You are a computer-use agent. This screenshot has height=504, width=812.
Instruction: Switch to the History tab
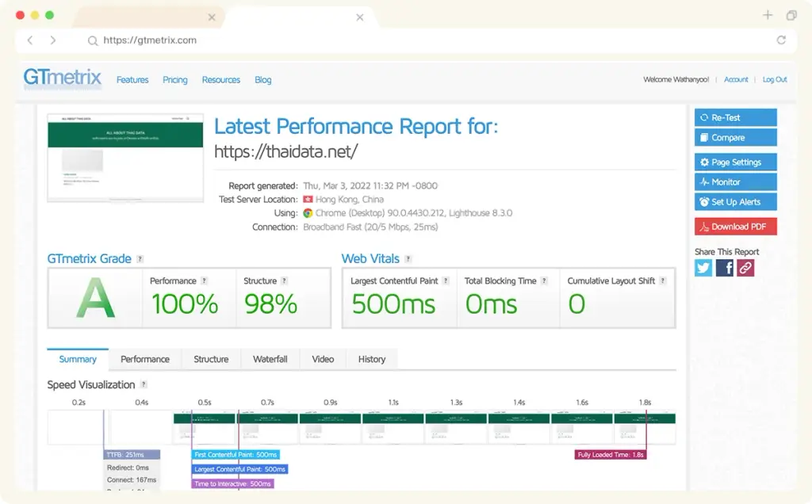coord(372,359)
